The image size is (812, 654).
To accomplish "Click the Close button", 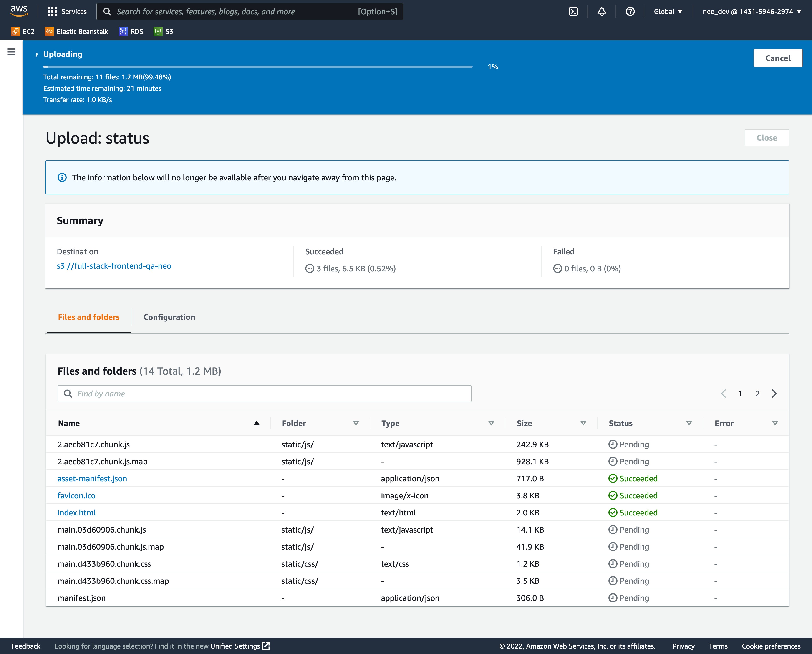I will tap(767, 138).
